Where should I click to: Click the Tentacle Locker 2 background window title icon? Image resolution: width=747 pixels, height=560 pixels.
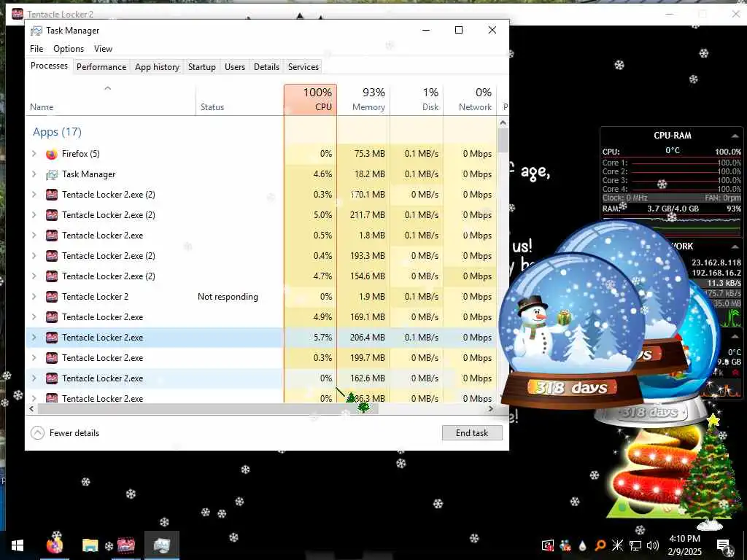[18, 14]
